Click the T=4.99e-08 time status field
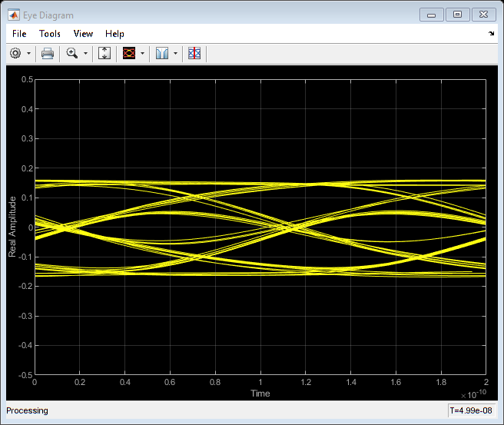 click(471, 410)
